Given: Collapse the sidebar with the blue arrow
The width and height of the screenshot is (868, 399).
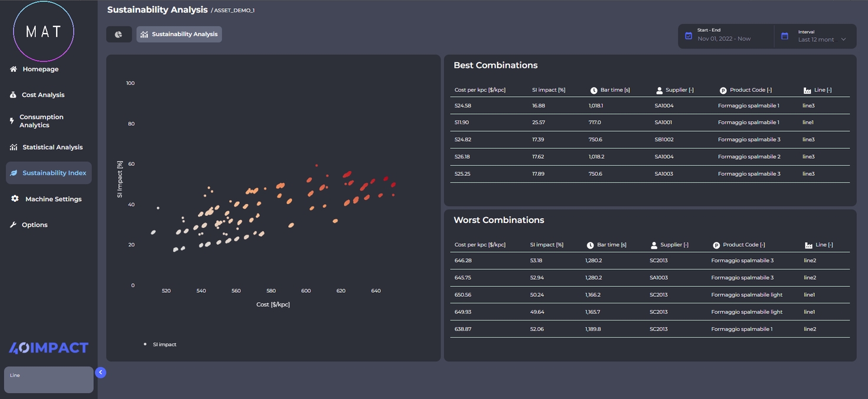Looking at the screenshot, I should tap(100, 372).
